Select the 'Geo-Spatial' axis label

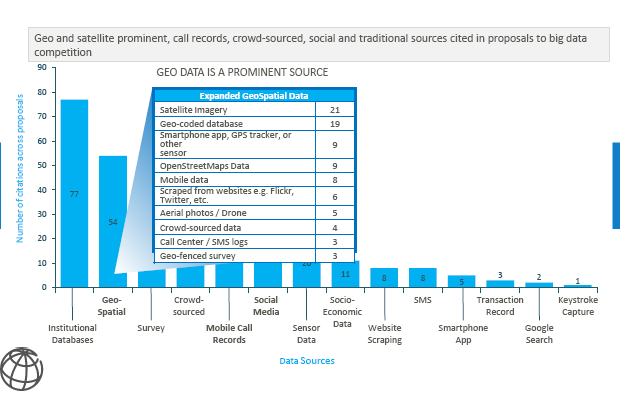(111, 306)
